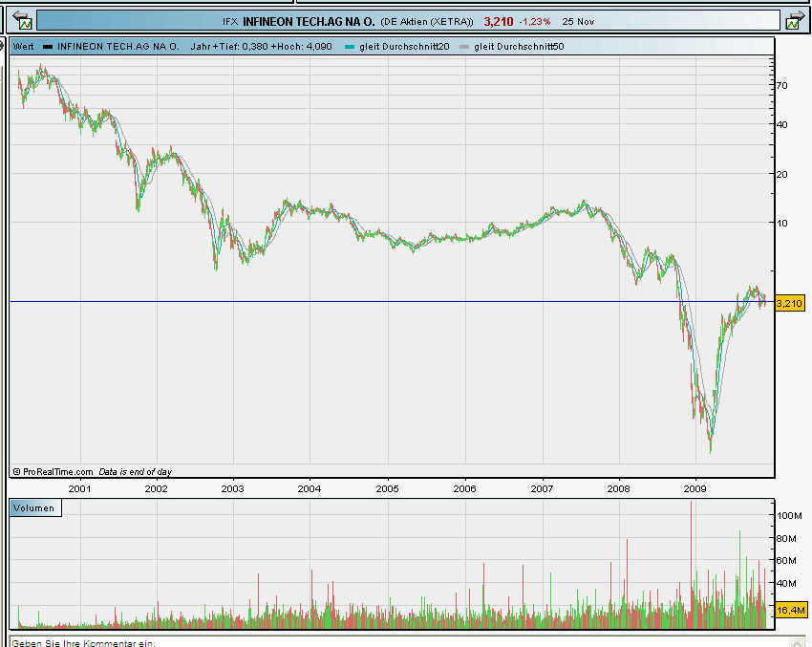Go to the previous chart via left arrow icon
812x647 pixels.
[22, 21]
